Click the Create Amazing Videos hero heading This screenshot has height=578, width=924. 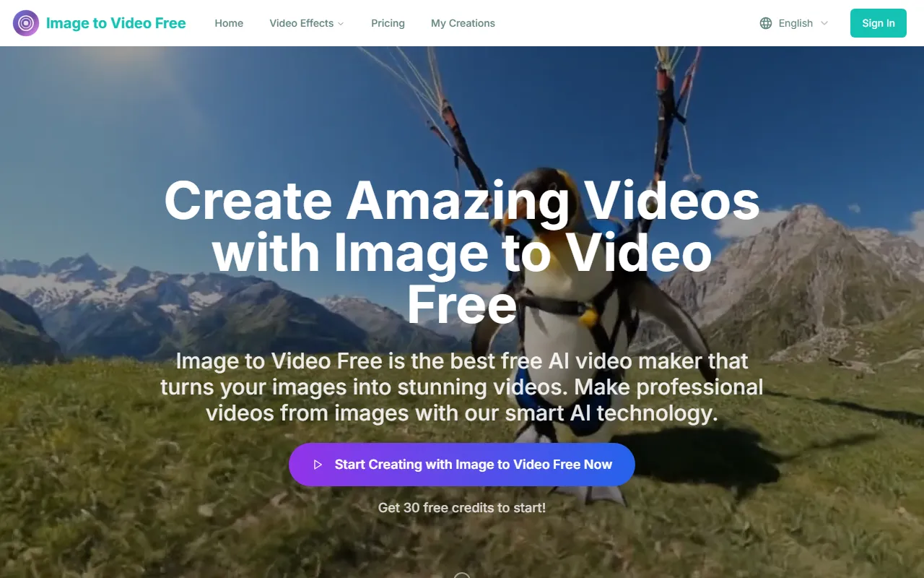click(x=462, y=252)
